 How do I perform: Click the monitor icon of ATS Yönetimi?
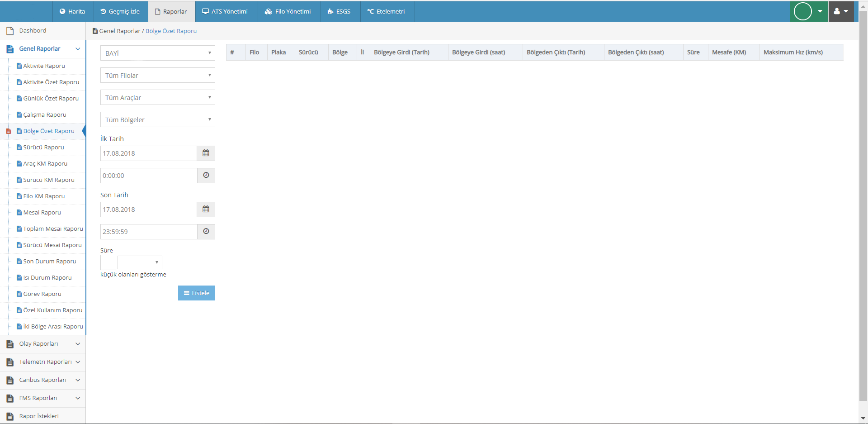pos(205,11)
